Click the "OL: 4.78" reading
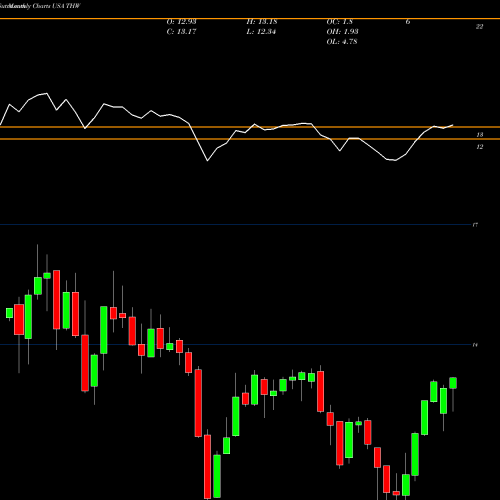 (x=342, y=42)
